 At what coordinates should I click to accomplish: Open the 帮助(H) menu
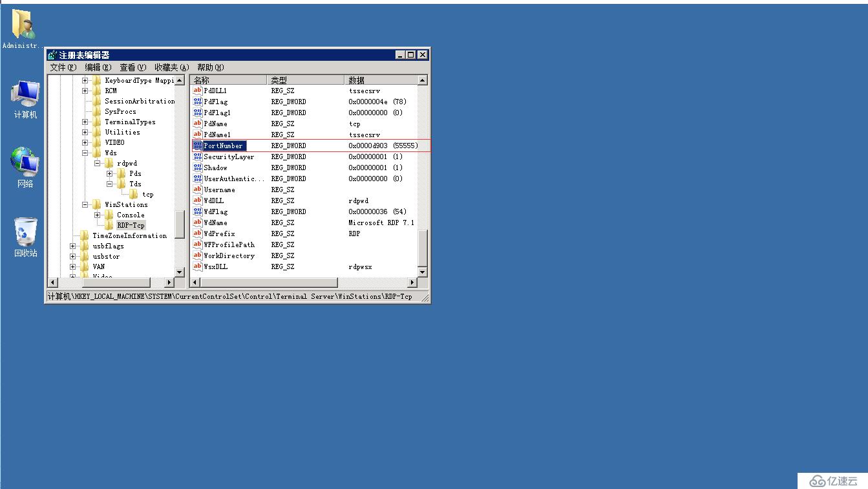click(211, 67)
